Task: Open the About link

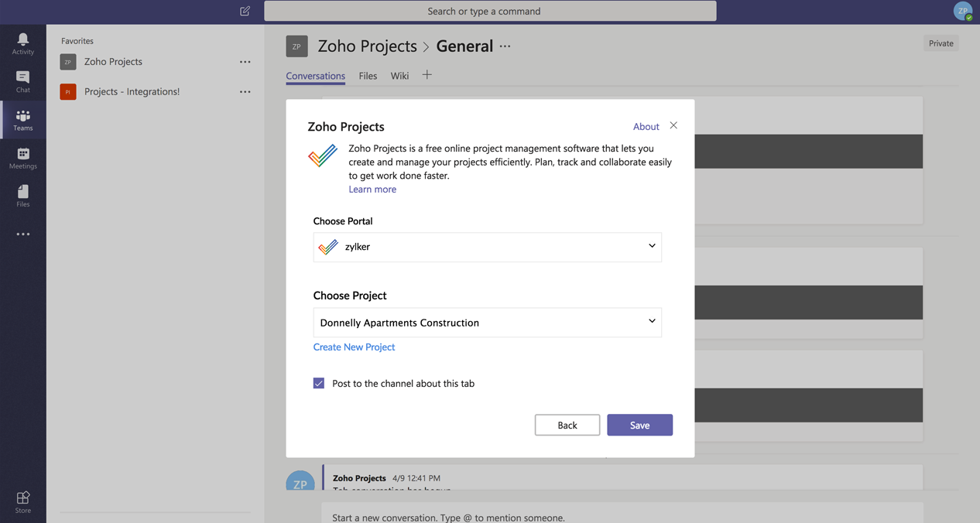Action: click(x=646, y=127)
